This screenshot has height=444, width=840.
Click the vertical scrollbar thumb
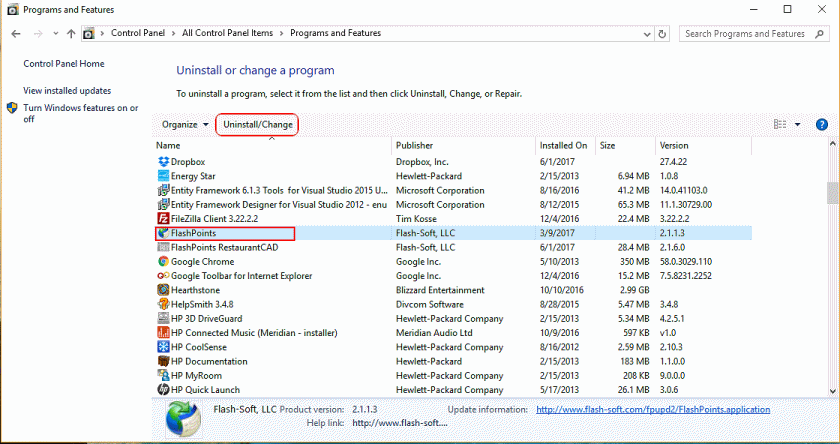pyautogui.click(x=832, y=193)
